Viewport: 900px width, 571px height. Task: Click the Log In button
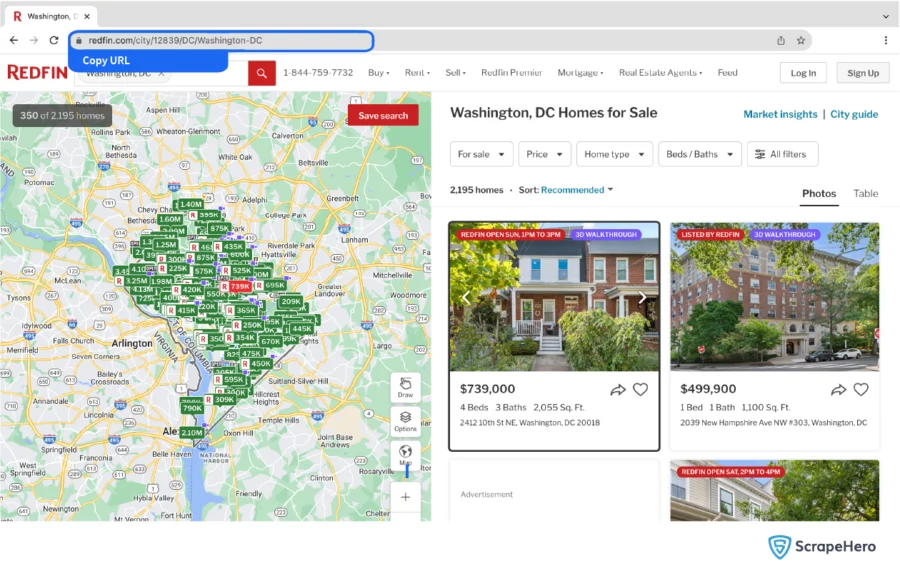(803, 73)
